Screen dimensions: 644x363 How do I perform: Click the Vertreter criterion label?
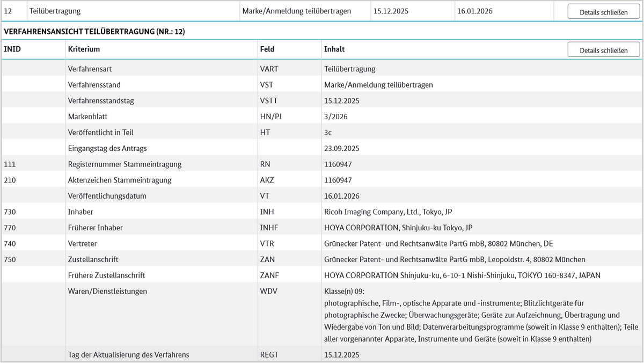tap(82, 243)
